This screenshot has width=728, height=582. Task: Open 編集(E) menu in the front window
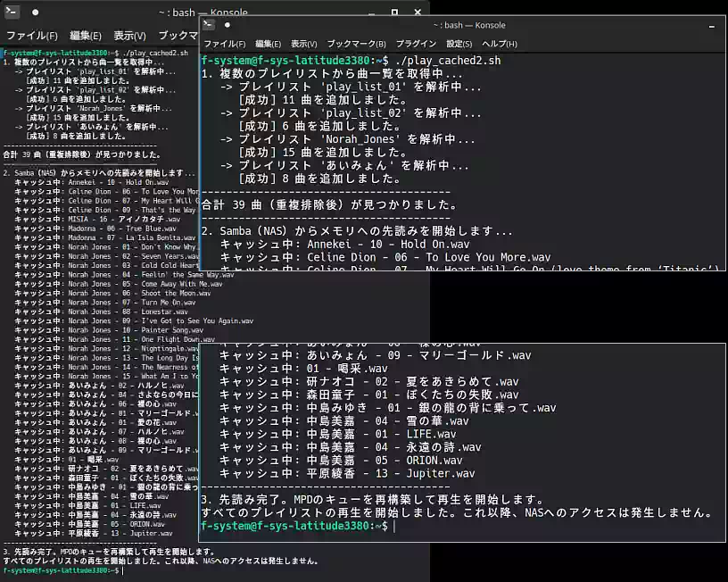268,44
